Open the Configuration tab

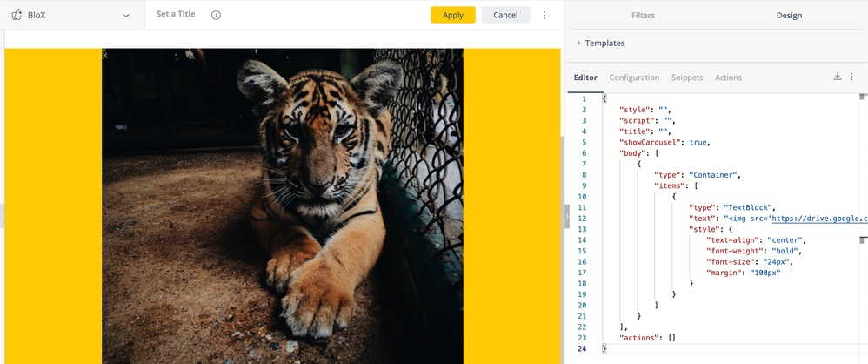pyautogui.click(x=634, y=78)
